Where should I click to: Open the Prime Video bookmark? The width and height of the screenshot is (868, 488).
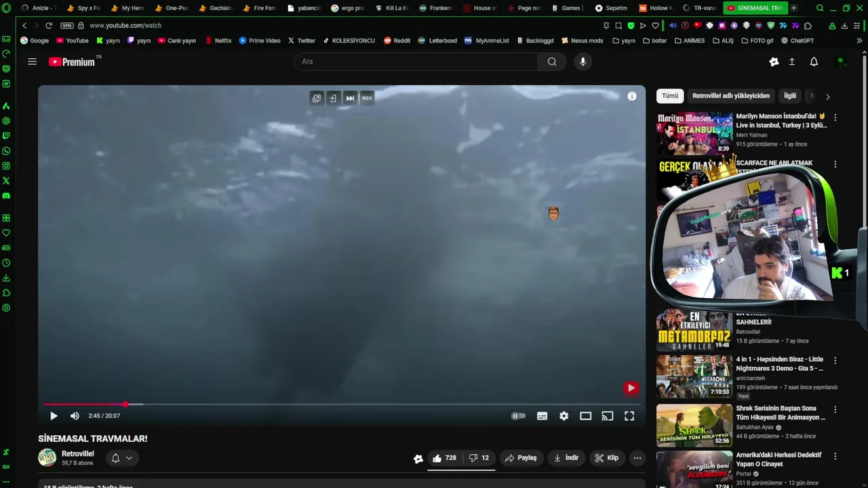pos(260,41)
